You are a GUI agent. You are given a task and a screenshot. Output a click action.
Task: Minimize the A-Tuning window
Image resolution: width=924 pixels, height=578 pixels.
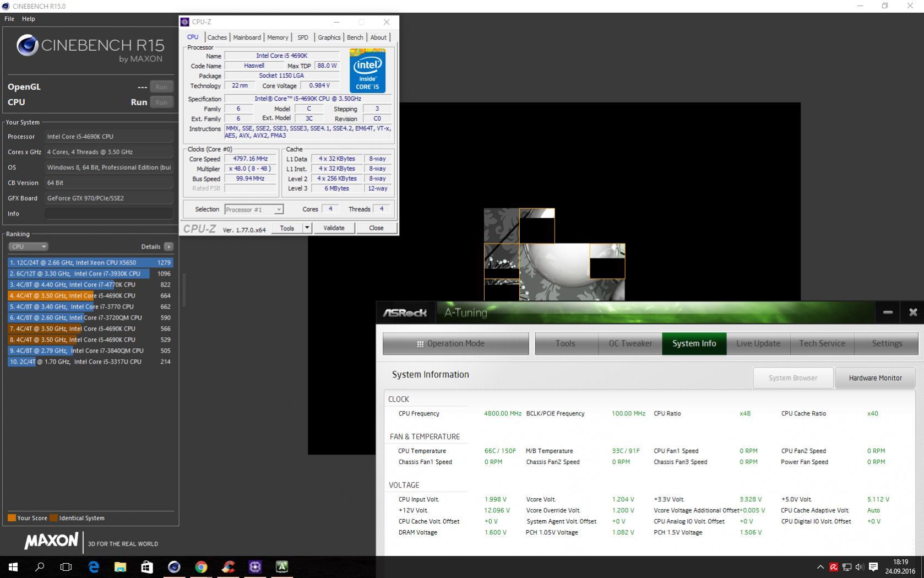point(888,312)
